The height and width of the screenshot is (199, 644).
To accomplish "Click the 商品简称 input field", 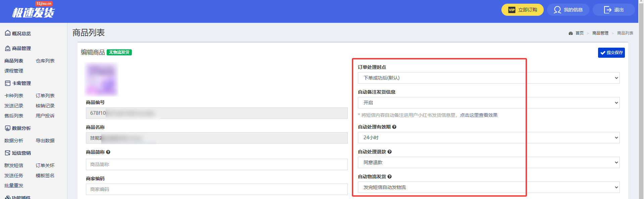I will [216, 164].
